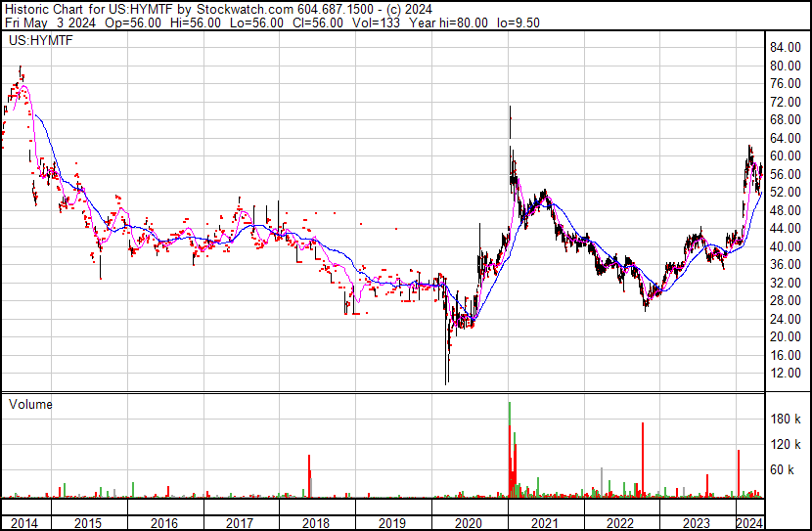Click the 2020 year label on the time axis
The height and width of the screenshot is (531, 812).
pos(469,523)
